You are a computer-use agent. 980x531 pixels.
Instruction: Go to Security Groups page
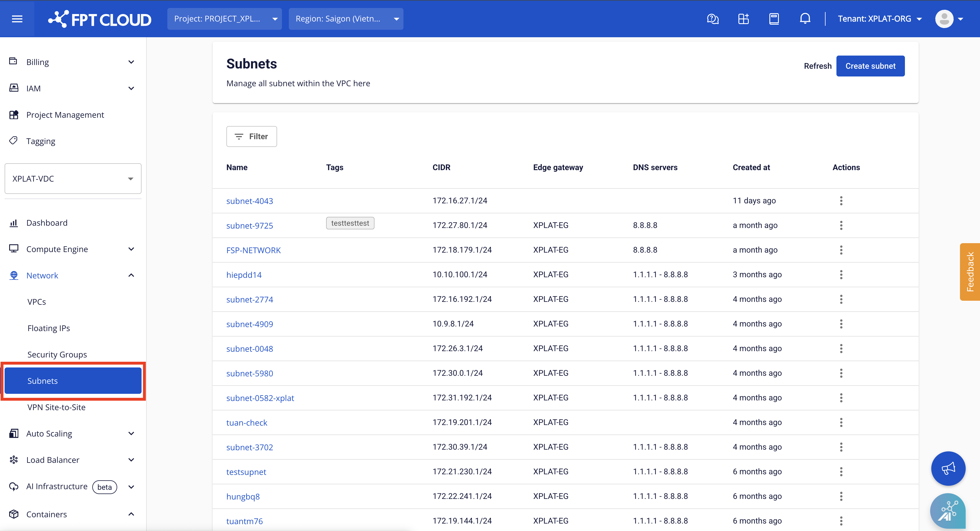57,355
